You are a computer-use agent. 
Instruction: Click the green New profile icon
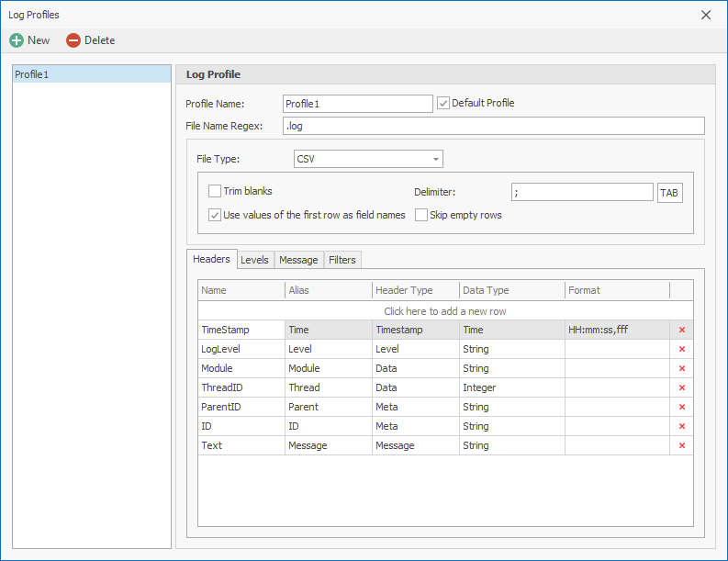click(x=17, y=40)
